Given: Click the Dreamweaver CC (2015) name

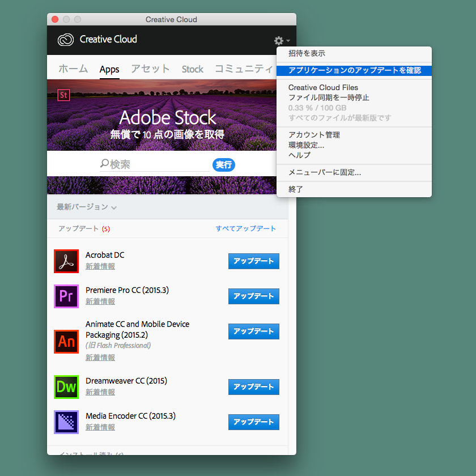Looking at the screenshot, I should 126,381.
